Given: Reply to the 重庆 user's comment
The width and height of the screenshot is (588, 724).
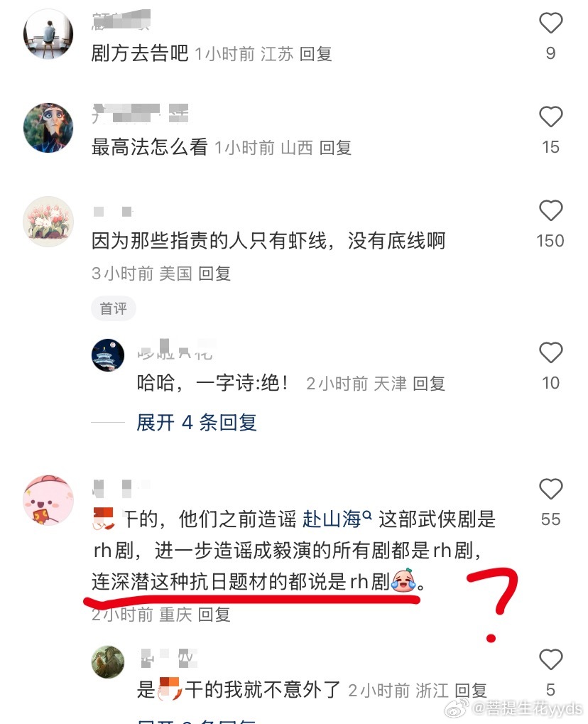Looking at the screenshot, I should (214, 615).
